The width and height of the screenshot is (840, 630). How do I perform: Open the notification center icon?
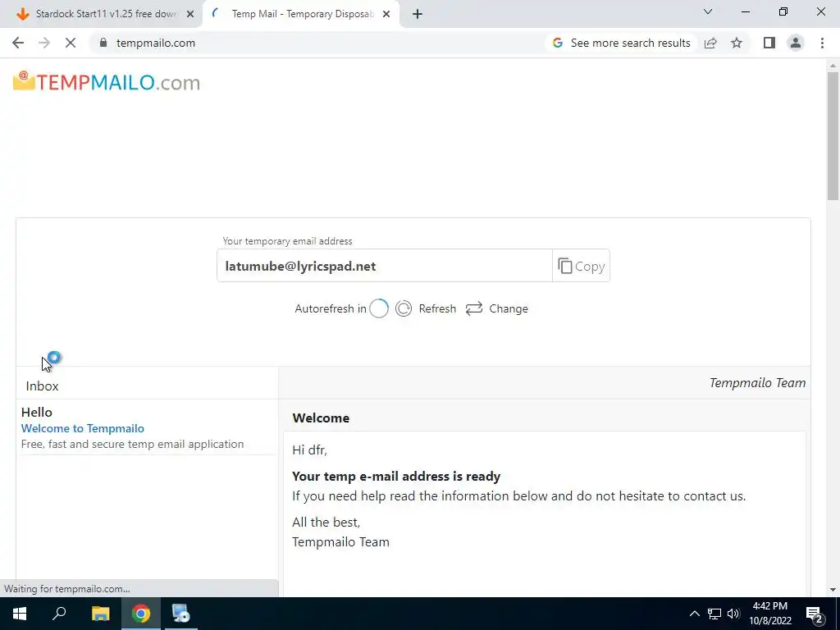tap(815, 614)
